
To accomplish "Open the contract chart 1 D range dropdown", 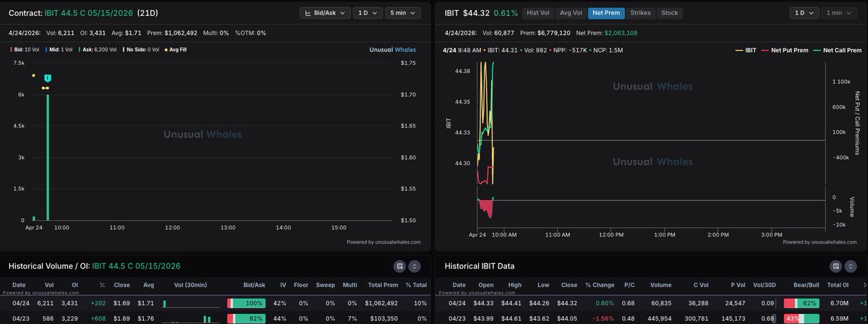I will click(x=367, y=13).
